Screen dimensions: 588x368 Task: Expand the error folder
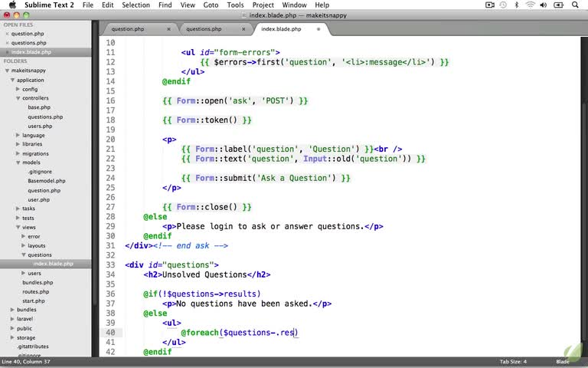pyautogui.click(x=23, y=237)
